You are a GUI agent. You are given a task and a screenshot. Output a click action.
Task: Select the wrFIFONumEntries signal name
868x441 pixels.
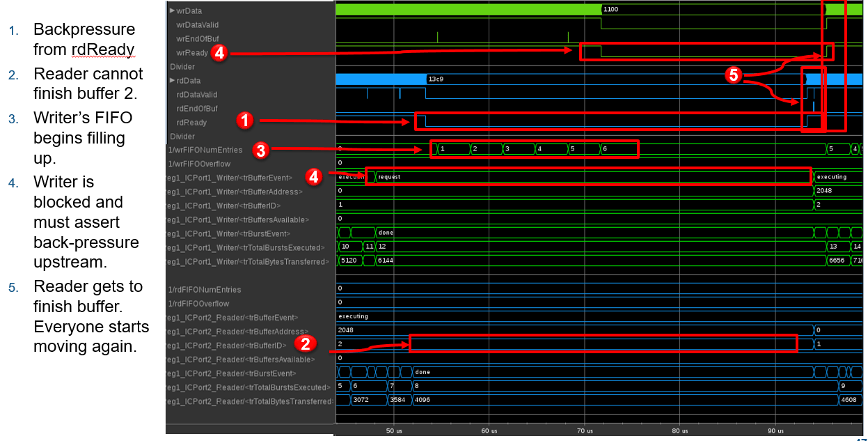click(x=205, y=150)
